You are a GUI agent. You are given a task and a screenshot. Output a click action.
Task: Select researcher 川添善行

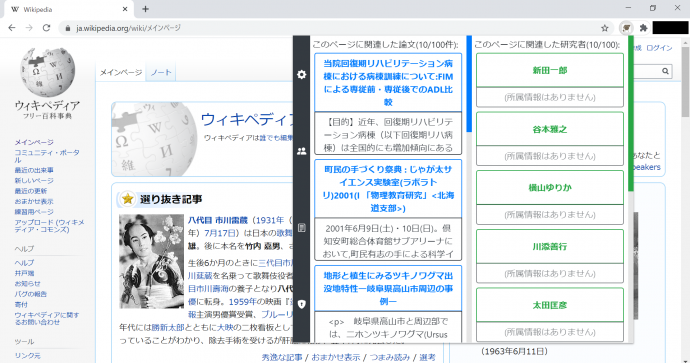(x=550, y=246)
